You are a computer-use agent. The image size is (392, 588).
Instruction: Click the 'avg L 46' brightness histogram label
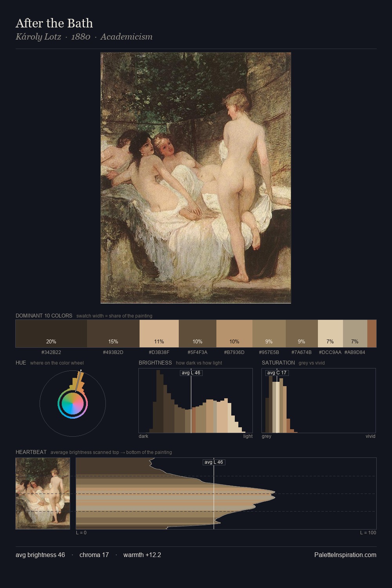tap(191, 373)
